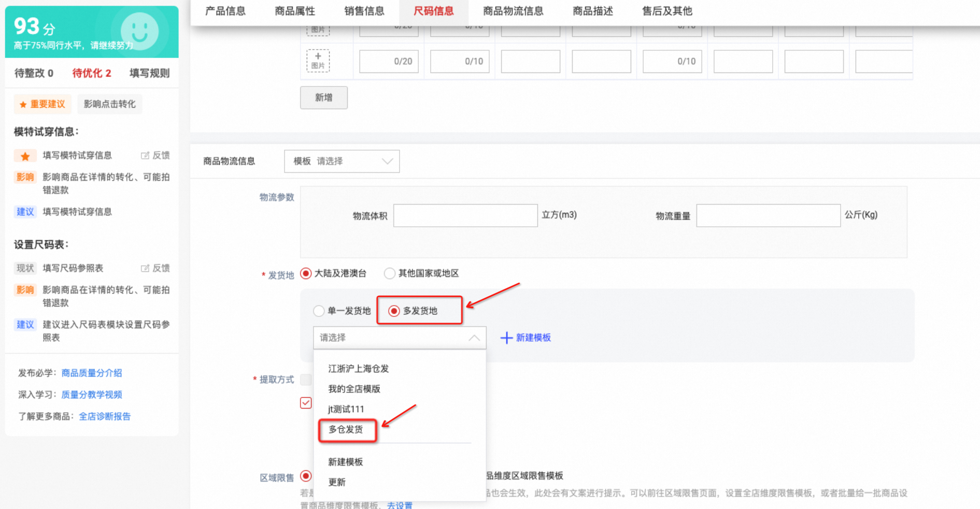Image resolution: width=980 pixels, height=509 pixels.
Task: Click the text 建议进入尺码表模块设置尺码参照表
Action: point(106,331)
